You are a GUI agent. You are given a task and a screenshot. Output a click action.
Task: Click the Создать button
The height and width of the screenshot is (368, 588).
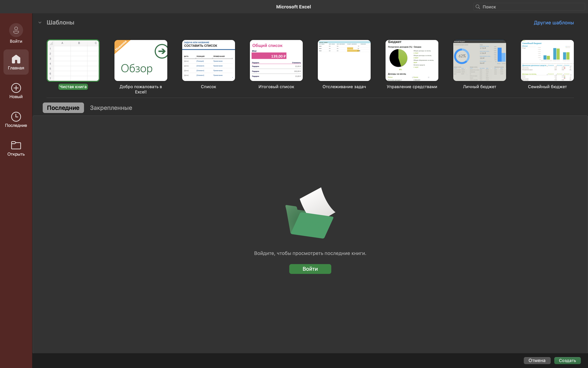tap(567, 360)
